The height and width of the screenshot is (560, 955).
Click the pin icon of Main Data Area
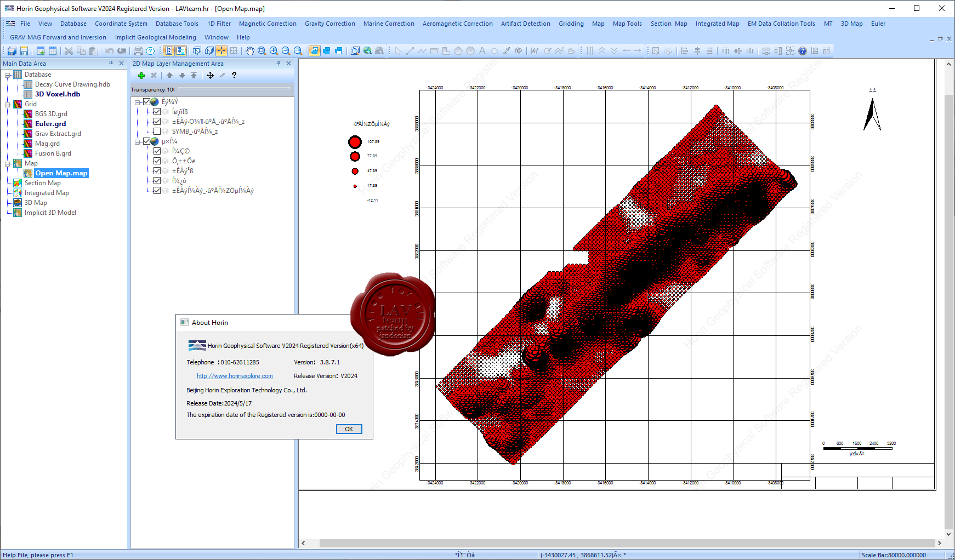point(111,64)
